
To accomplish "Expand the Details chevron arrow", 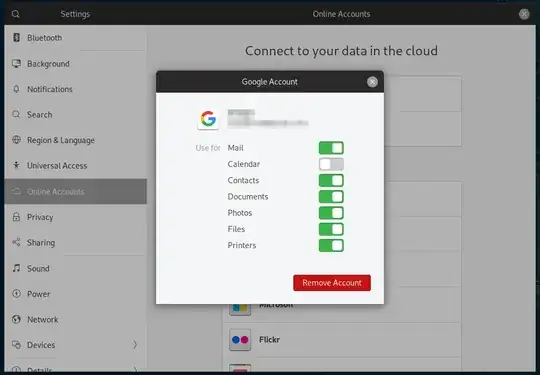I will point(135,370).
